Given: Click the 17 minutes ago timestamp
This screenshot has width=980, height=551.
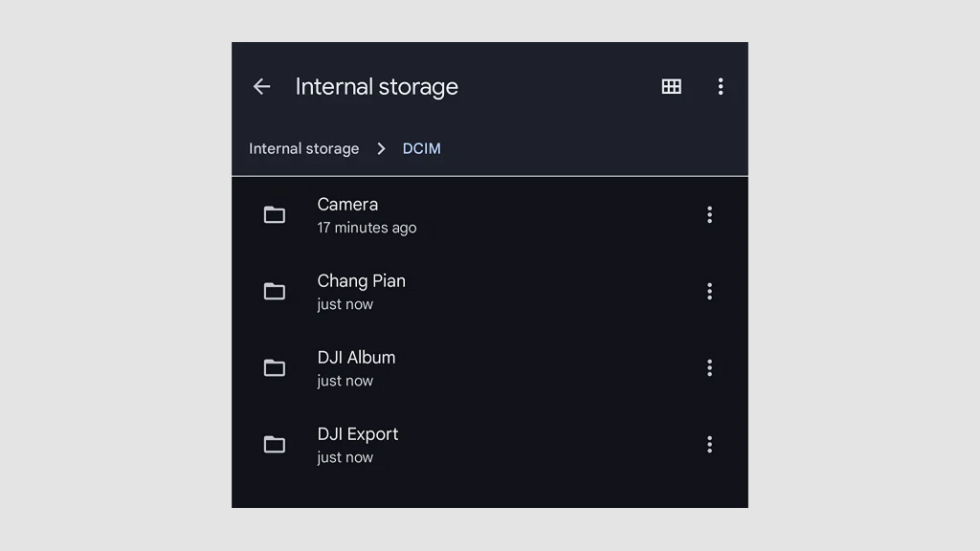Looking at the screenshot, I should pyautogui.click(x=367, y=228).
